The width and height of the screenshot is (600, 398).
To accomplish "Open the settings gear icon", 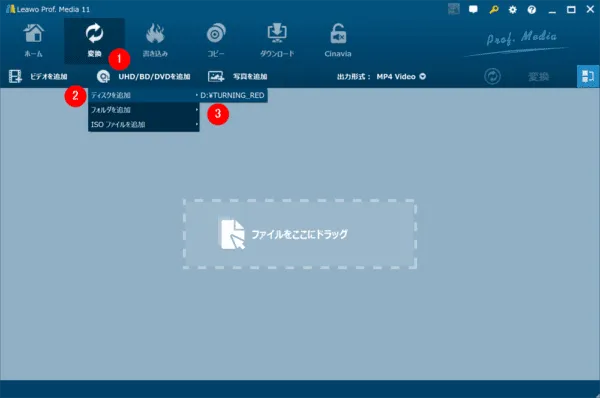I will [x=512, y=10].
